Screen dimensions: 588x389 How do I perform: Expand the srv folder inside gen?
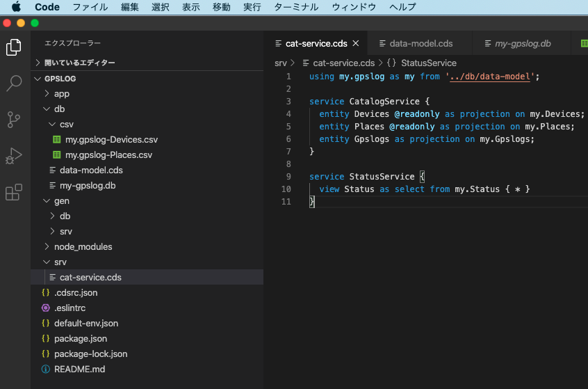click(x=53, y=231)
